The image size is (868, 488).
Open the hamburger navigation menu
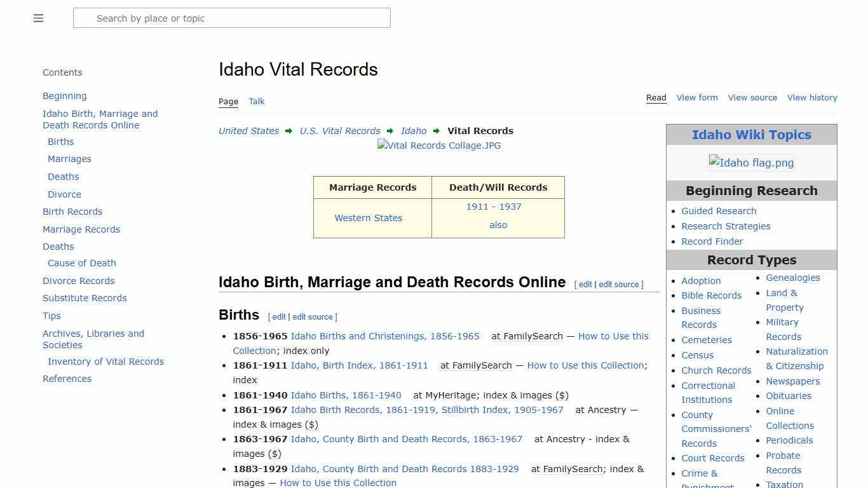tap(38, 18)
